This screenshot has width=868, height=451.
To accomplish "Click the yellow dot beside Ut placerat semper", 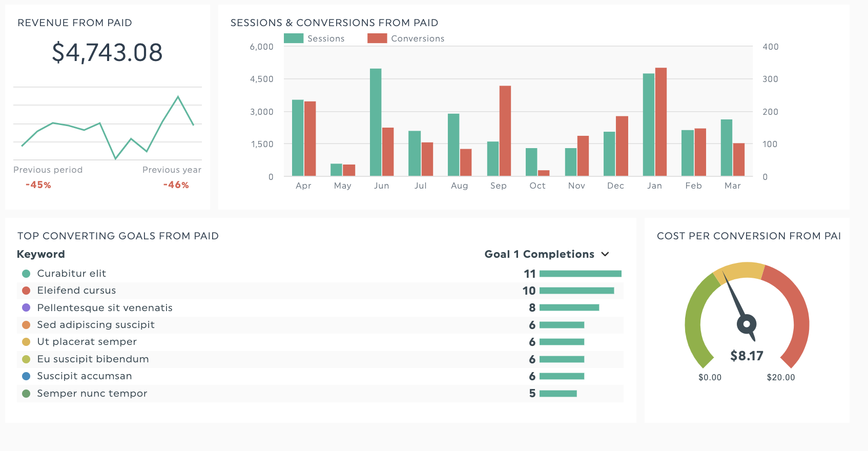I will [26, 342].
